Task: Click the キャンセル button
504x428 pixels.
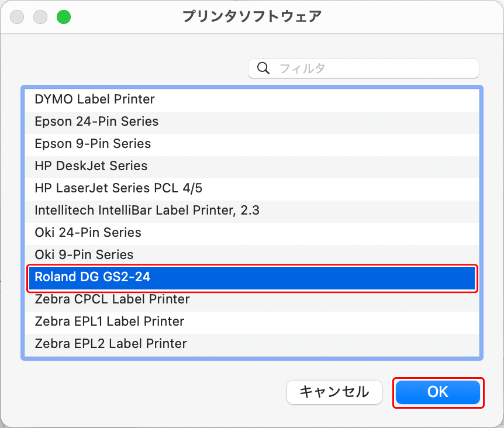Action: 334,392
